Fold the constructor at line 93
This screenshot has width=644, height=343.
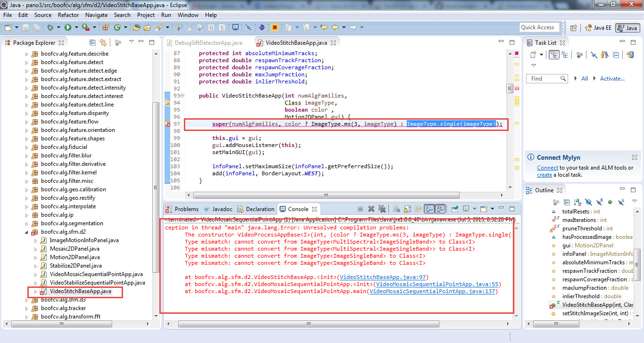click(x=182, y=96)
